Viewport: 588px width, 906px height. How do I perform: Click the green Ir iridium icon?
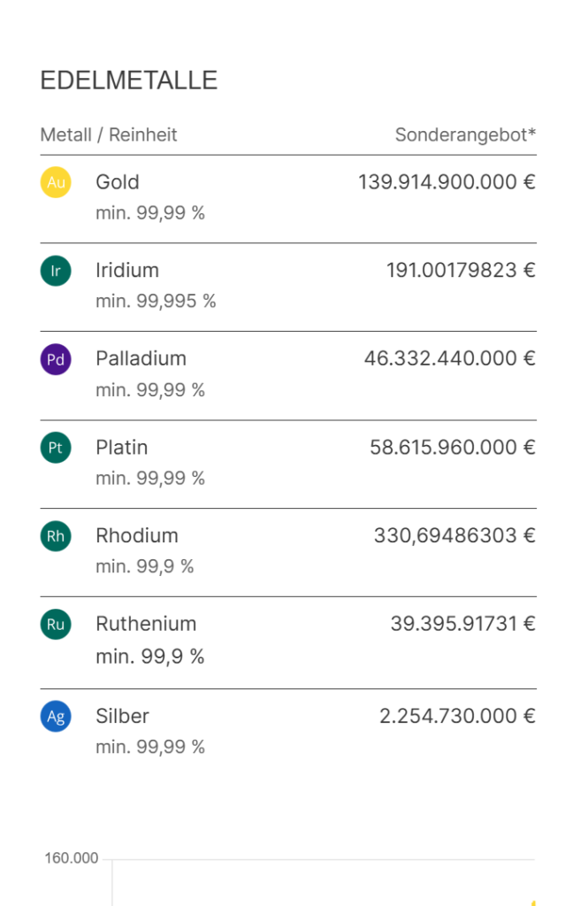(x=56, y=271)
